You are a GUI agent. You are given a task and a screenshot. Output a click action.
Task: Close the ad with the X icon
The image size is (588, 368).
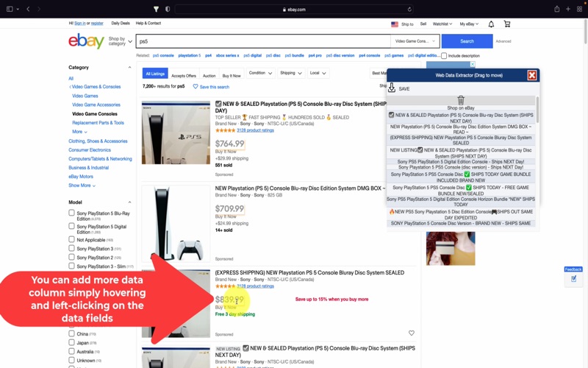(473, 64)
